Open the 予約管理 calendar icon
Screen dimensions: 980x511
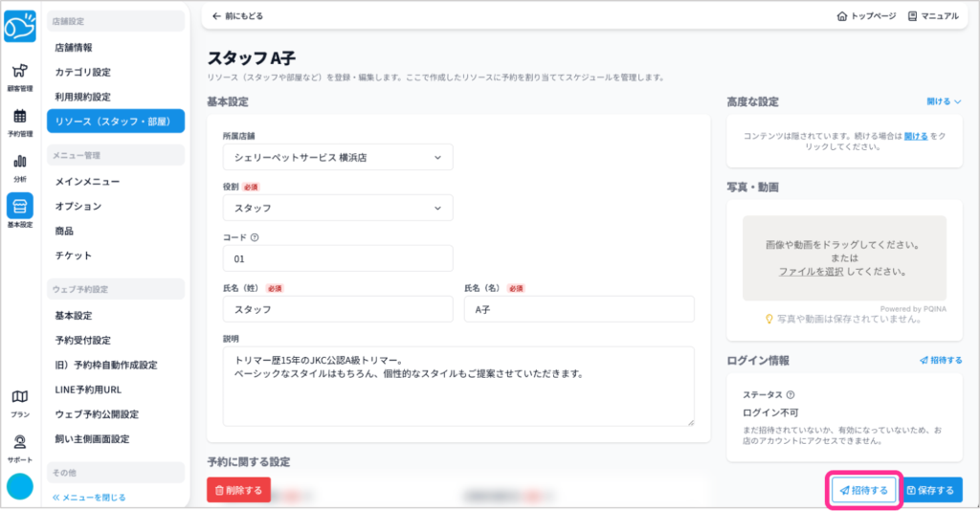tap(19, 122)
